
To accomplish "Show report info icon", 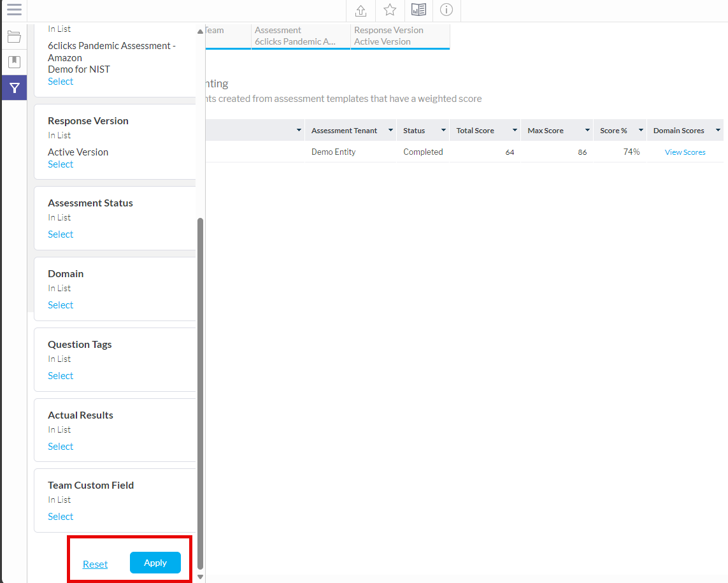I will click(446, 10).
